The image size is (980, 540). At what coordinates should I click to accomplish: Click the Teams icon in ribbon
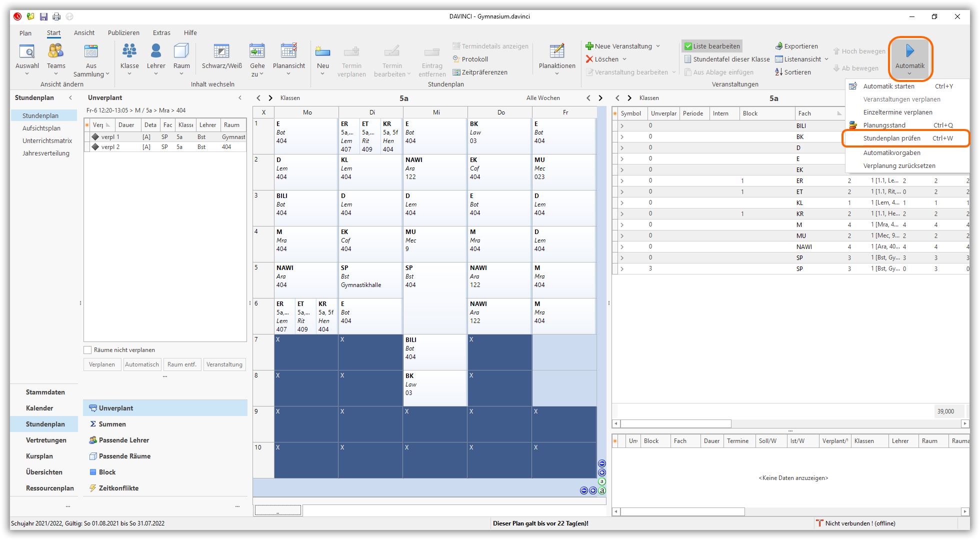(56, 51)
